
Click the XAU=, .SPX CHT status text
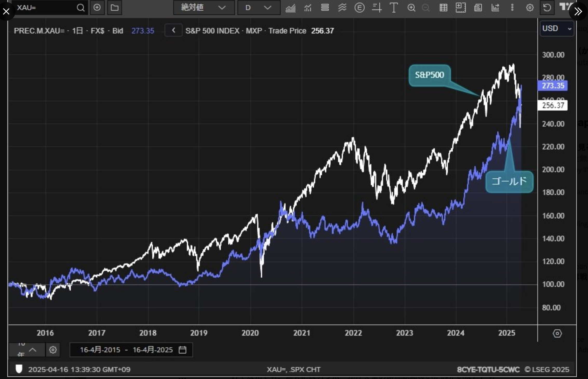point(293,369)
